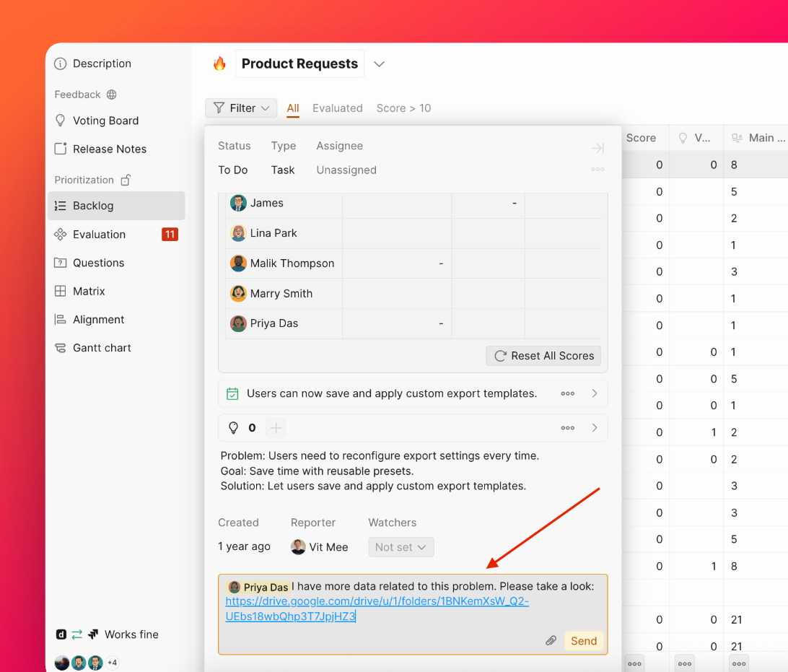Click the lightbulb votes icon in panel
Viewport: 788px width, 672px height.
click(233, 428)
